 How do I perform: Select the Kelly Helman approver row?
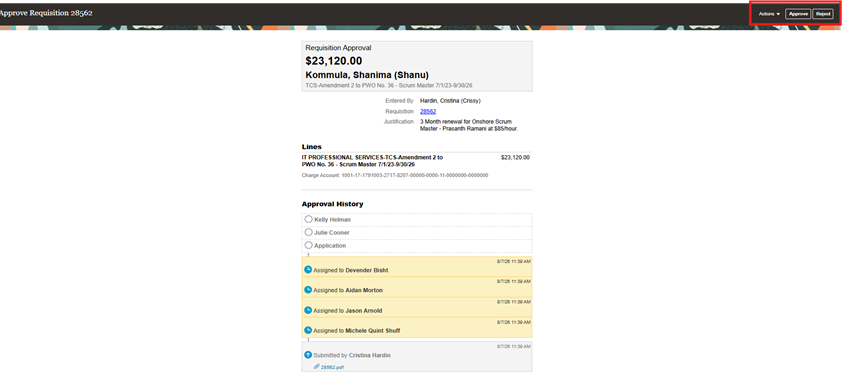point(417,219)
